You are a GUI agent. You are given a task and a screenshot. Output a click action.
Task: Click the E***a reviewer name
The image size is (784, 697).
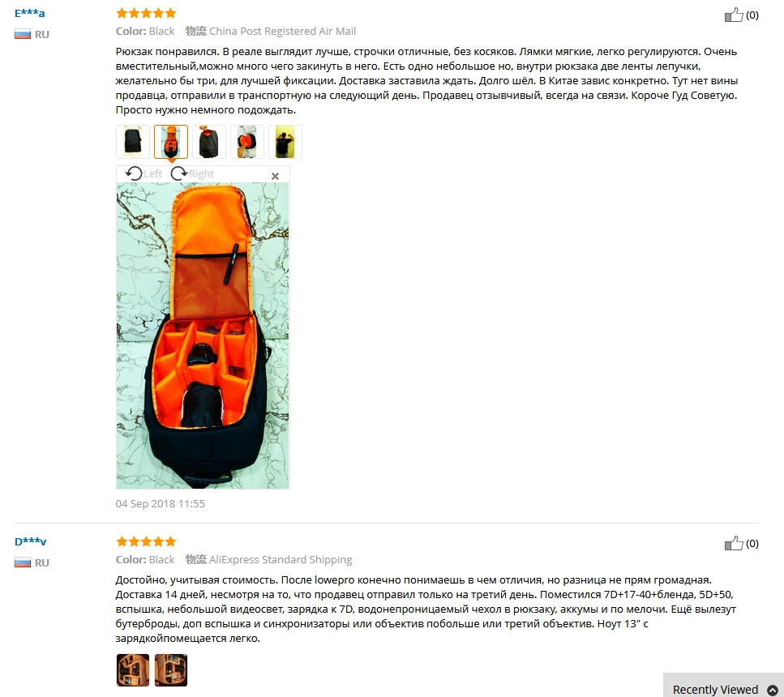(29, 14)
